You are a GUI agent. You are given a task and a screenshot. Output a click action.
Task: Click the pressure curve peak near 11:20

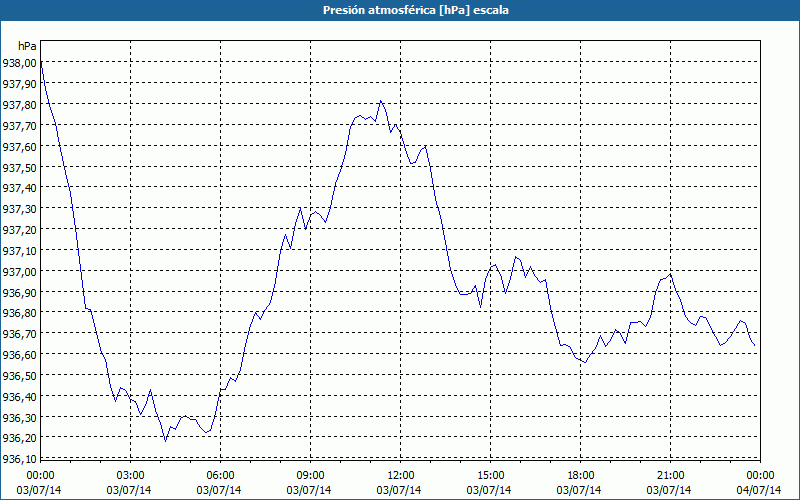[x=381, y=101]
